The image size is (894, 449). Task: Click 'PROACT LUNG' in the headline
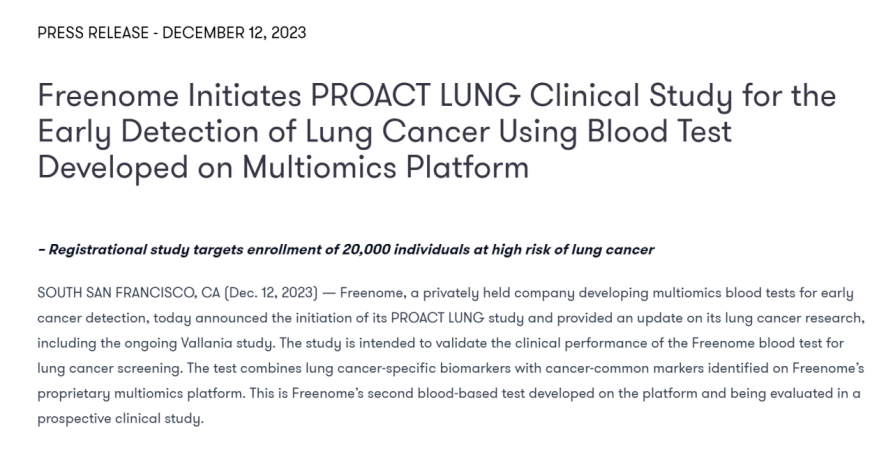(x=415, y=95)
